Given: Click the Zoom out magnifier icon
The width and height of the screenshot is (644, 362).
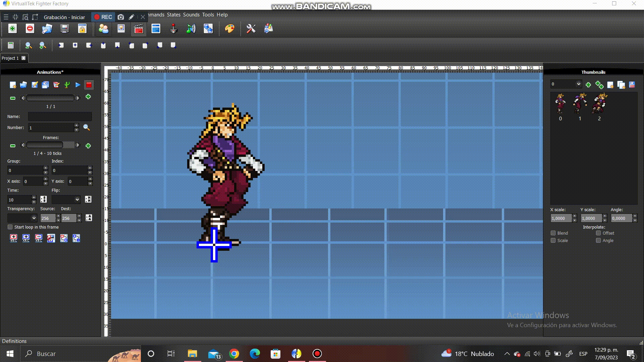Looking at the screenshot, I should 29,45.
